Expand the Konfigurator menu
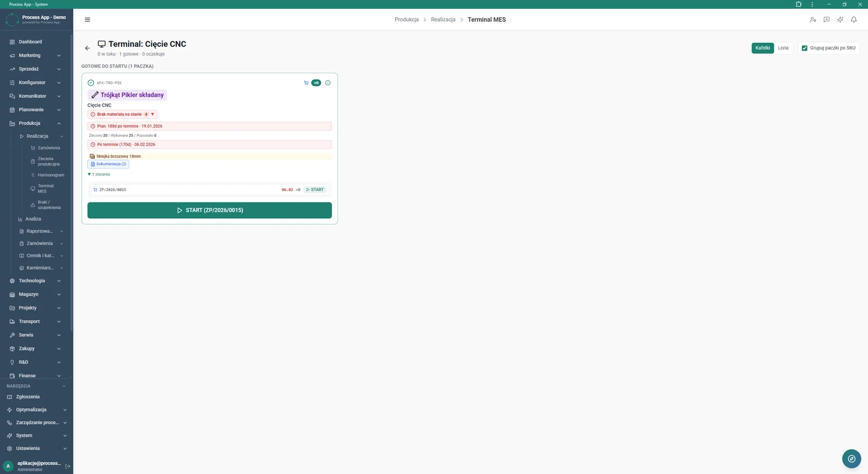 pos(36,83)
